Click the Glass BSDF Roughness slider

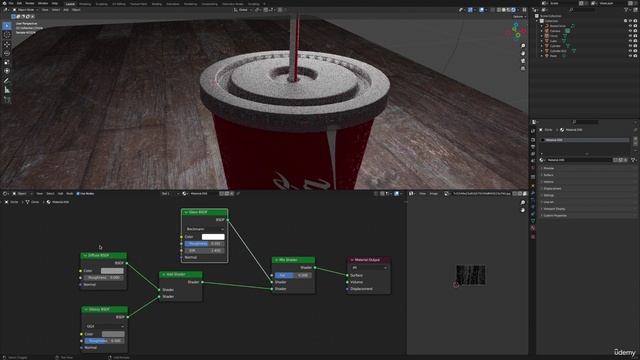(204, 244)
